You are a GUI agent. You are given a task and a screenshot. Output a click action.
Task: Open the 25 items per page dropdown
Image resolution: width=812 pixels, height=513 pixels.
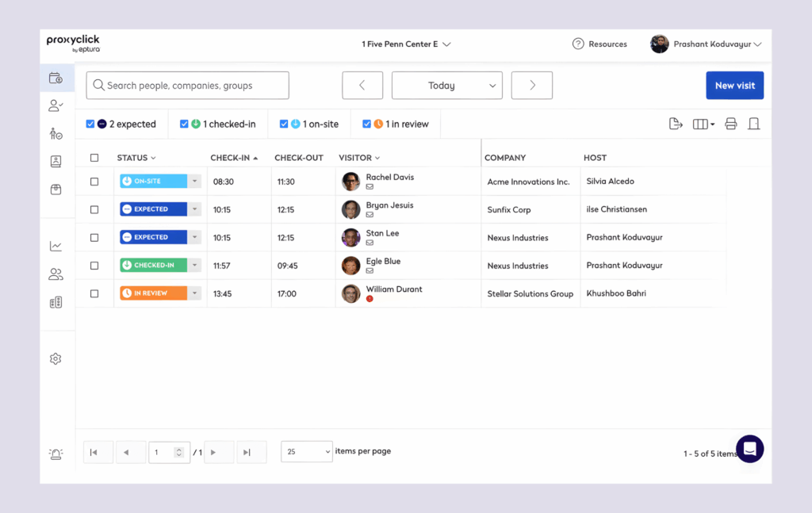(x=307, y=452)
